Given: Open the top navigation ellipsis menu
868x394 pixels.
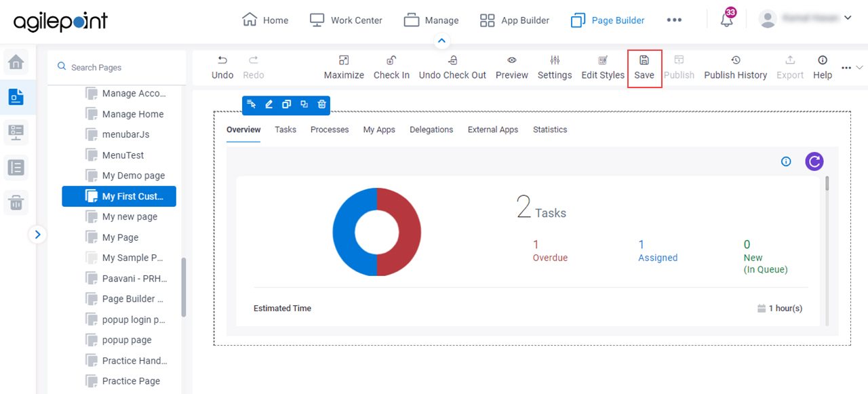Looking at the screenshot, I should 674,20.
